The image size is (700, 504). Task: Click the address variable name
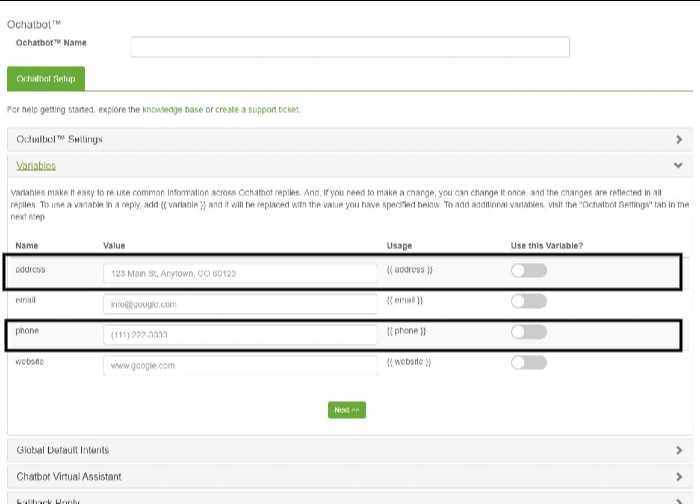[30, 270]
